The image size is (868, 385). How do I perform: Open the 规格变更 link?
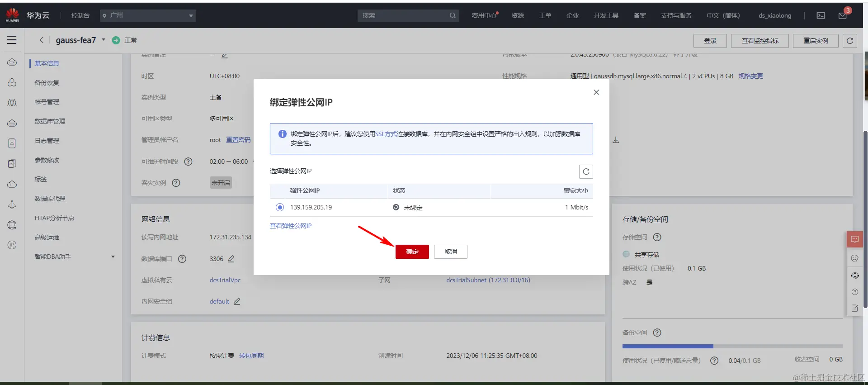[x=750, y=76]
